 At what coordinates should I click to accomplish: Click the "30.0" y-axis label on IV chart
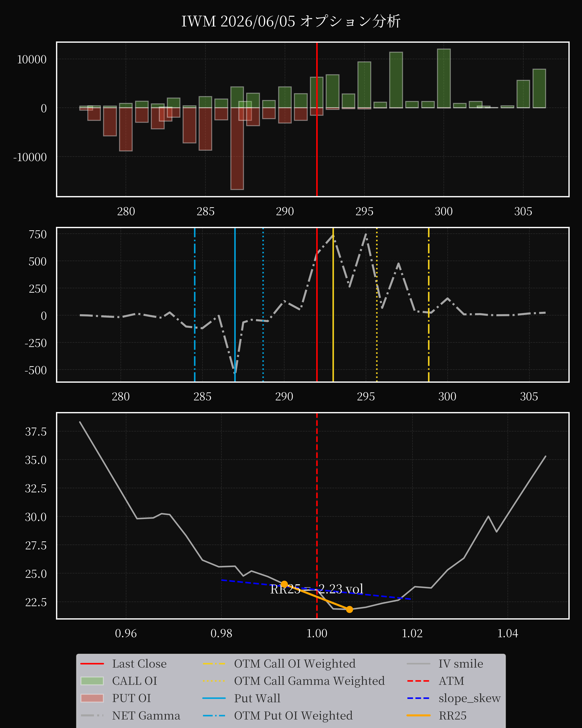(x=36, y=517)
